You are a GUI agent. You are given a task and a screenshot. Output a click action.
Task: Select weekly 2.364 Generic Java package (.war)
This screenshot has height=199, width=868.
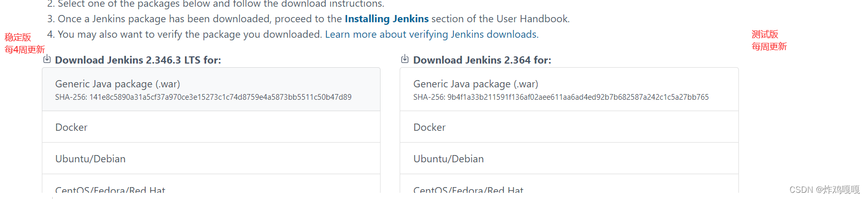coord(569,89)
